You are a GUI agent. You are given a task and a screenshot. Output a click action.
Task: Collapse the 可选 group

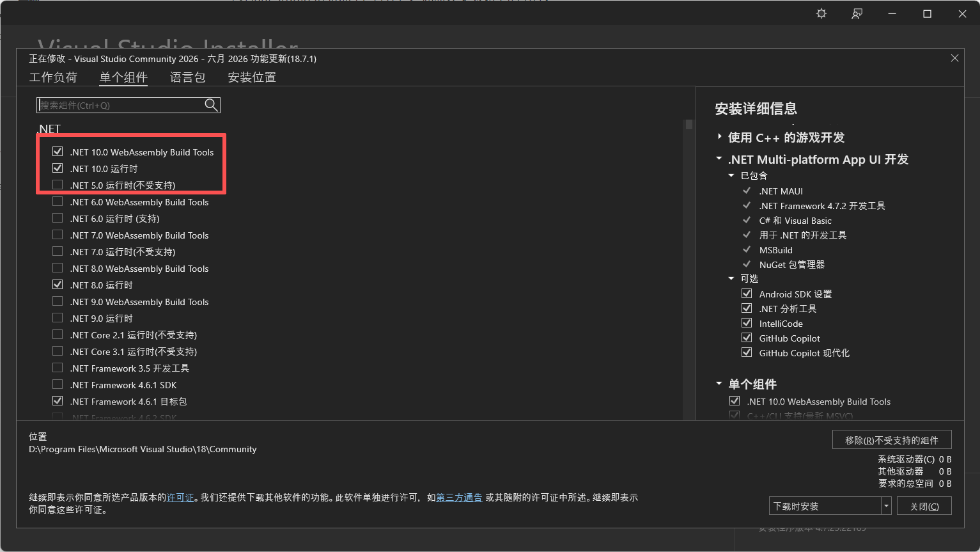731,278
